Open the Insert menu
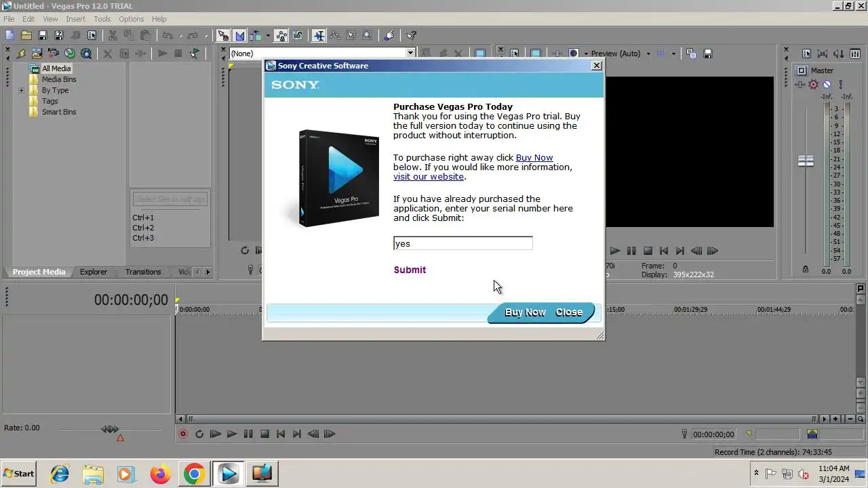The width and height of the screenshot is (868, 488). pos(76,19)
